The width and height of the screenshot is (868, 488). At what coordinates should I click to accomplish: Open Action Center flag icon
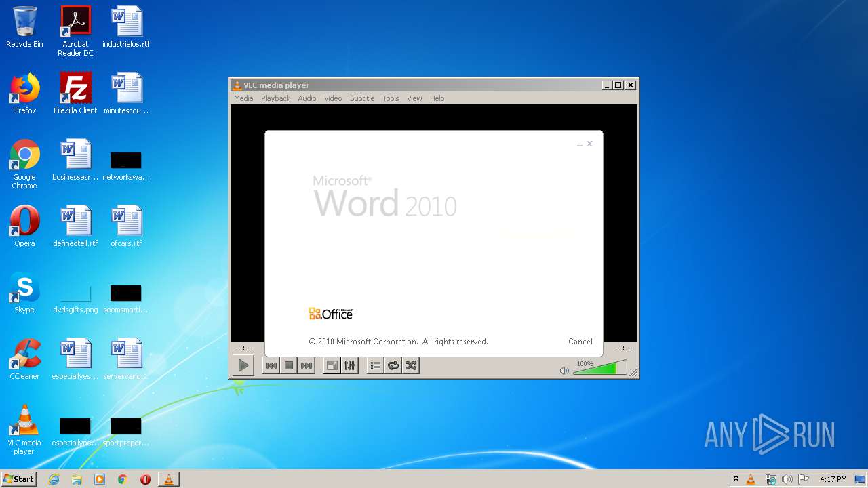pyautogui.click(x=804, y=479)
